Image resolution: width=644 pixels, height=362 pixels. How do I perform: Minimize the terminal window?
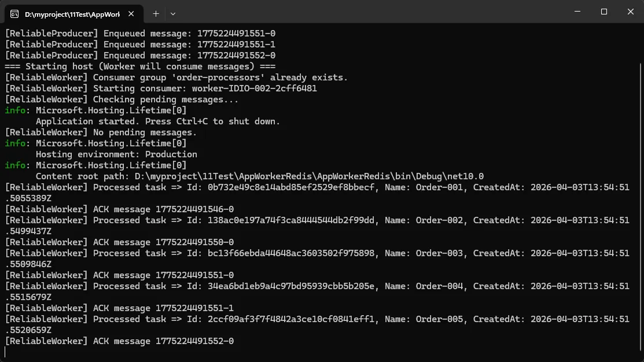(x=577, y=12)
